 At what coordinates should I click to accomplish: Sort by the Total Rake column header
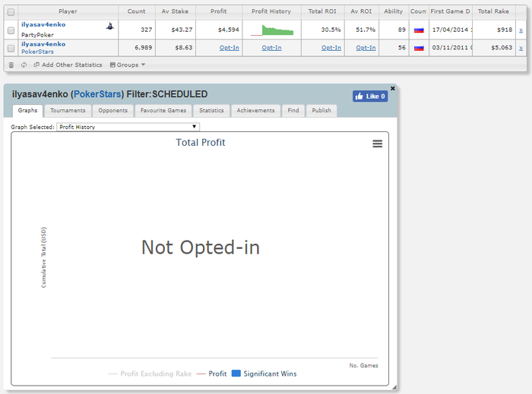(493, 11)
